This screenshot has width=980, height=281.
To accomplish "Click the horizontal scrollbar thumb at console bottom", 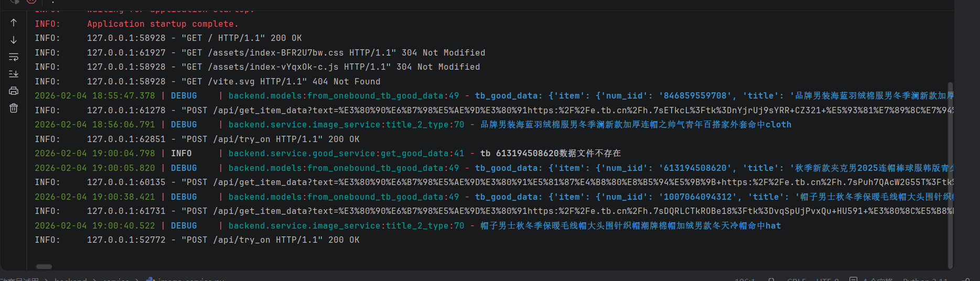I will click(44, 266).
